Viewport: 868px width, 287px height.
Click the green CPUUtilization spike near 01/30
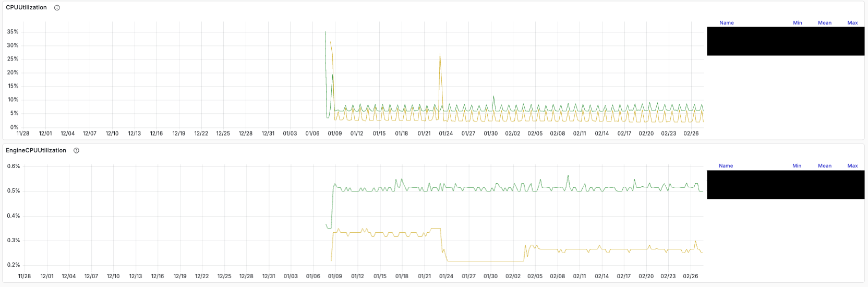(x=493, y=97)
